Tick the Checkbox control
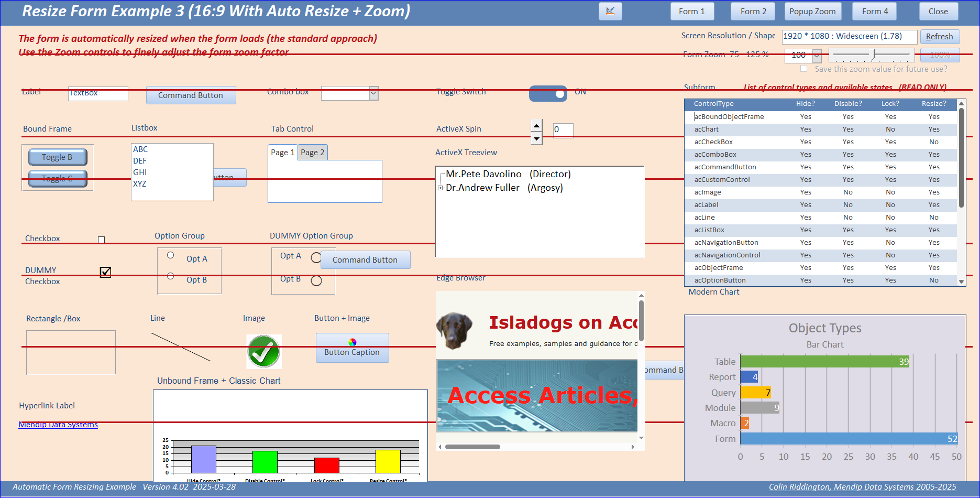The height and width of the screenshot is (498, 980). [102, 240]
